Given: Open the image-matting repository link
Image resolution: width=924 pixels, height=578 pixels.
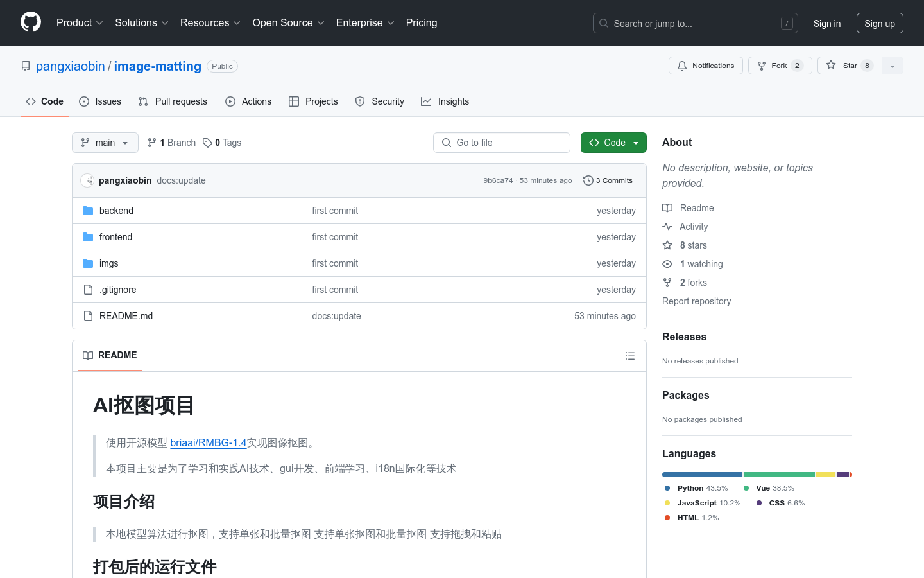Looking at the screenshot, I should [158, 66].
